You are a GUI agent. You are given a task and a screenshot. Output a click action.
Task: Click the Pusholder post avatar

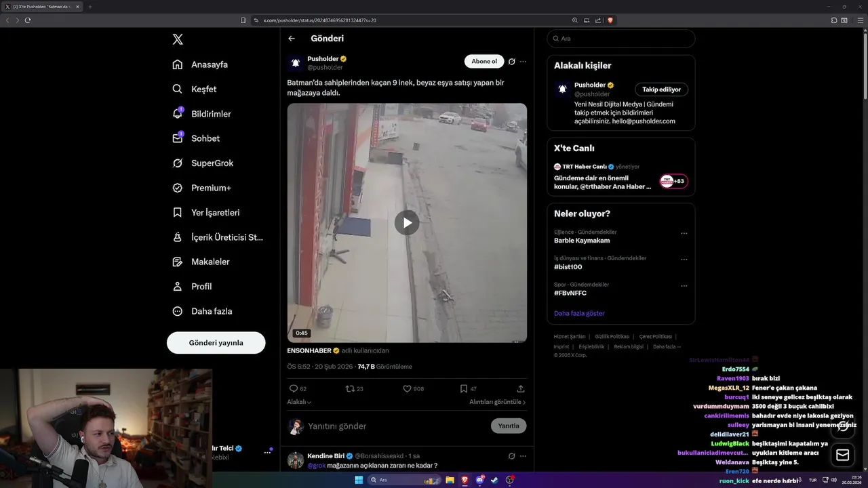point(295,63)
